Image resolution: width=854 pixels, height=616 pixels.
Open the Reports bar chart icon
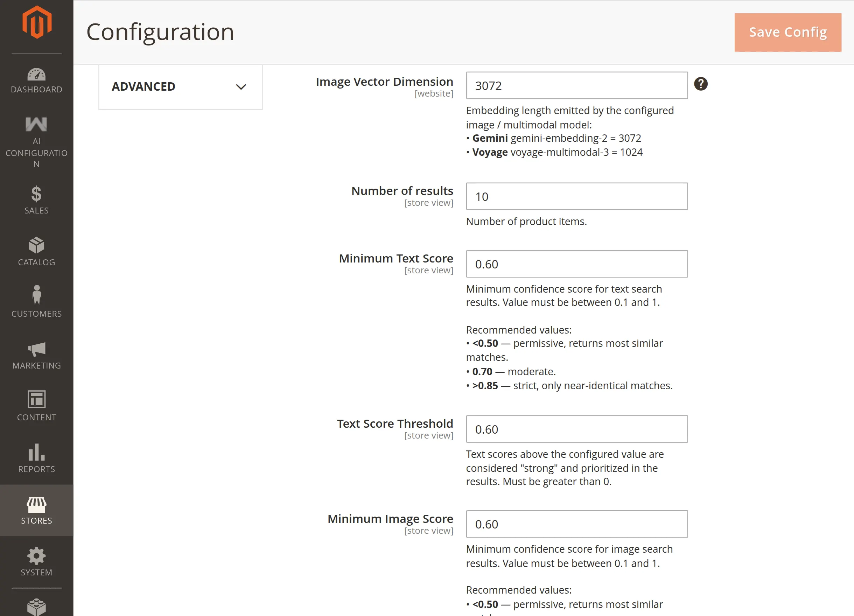36,451
